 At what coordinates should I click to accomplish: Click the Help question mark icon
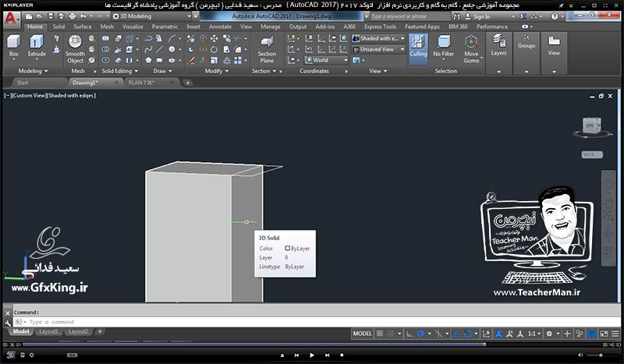click(555, 16)
